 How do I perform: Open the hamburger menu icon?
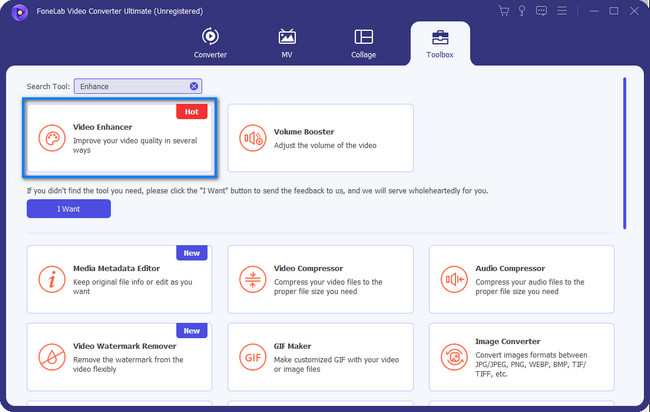coord(562,11)
